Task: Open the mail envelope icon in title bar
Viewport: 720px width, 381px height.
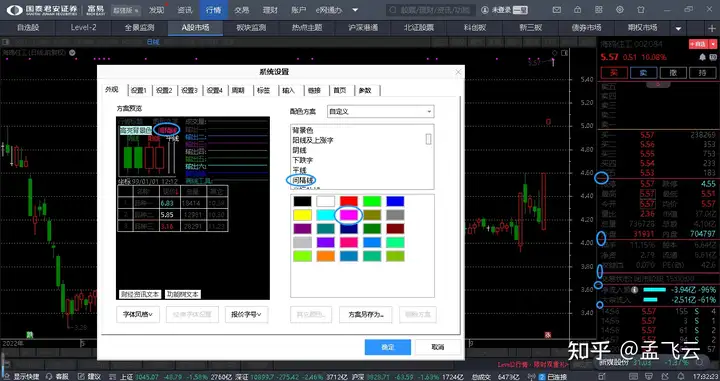Action: tap(556, 10)
